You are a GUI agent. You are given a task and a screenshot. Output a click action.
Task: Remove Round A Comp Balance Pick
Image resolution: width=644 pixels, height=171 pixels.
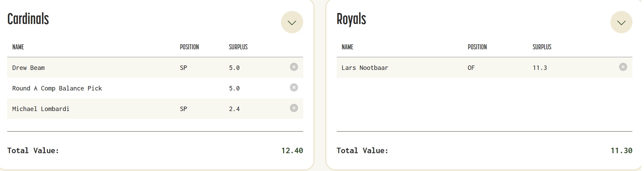point(294,88)
